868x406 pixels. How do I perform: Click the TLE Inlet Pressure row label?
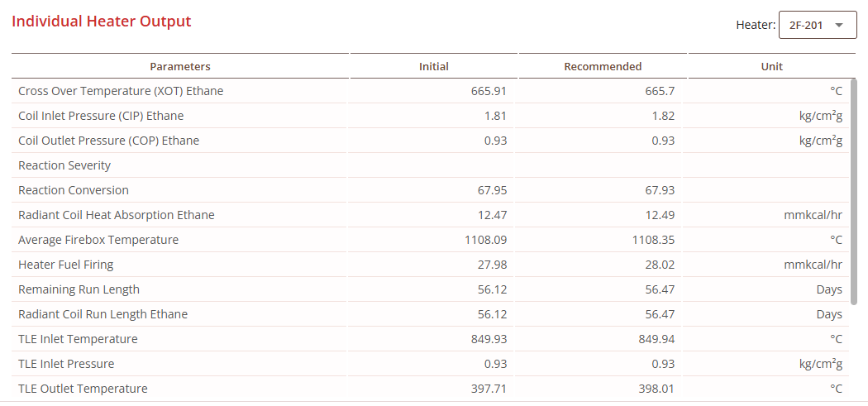[66, 364]
